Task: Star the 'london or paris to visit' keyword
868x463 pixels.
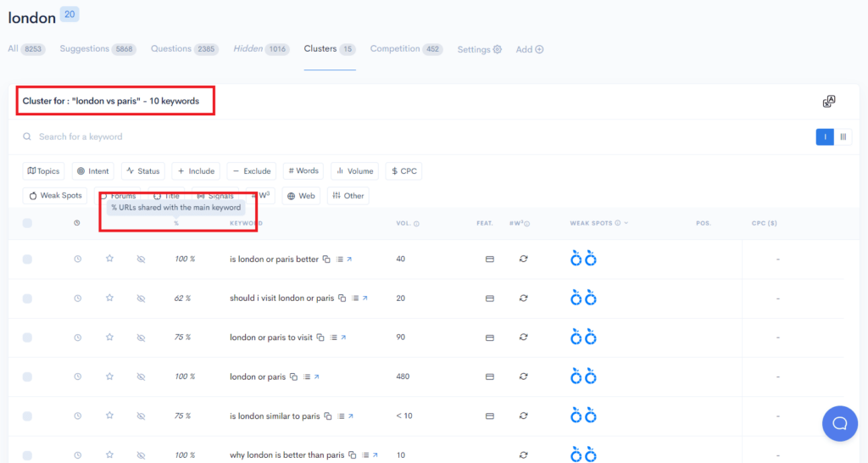Action: 109,337
